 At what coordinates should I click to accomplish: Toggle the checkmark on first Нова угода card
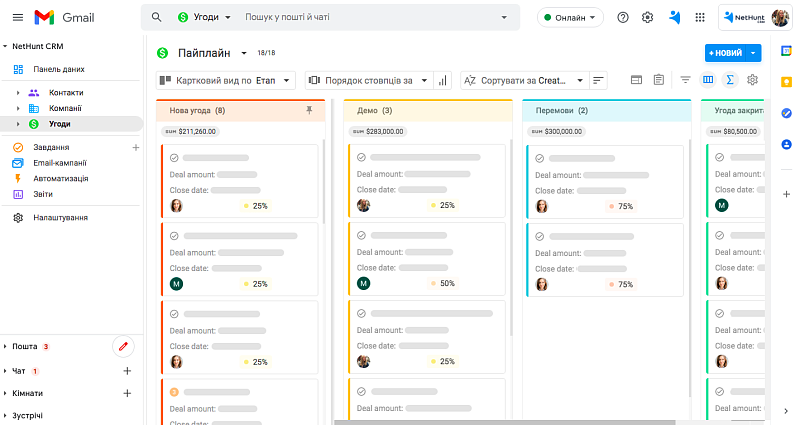point(174,158)
